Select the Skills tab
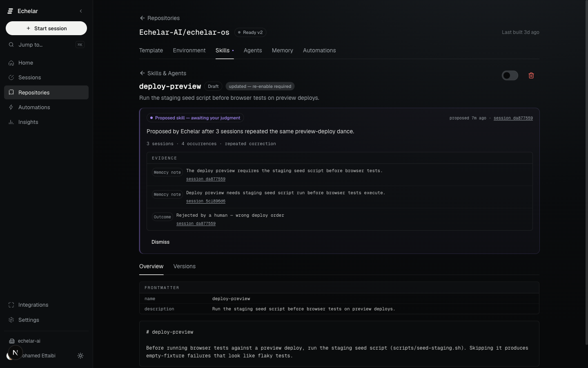Viewport: 588px width, 368px height. (225, 50)
